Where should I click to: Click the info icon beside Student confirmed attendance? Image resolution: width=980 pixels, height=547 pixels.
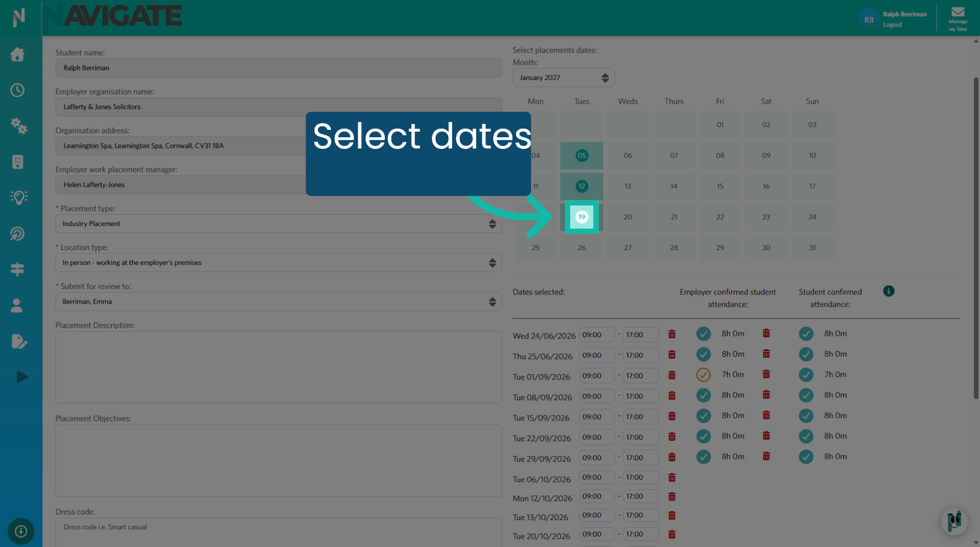889,291
